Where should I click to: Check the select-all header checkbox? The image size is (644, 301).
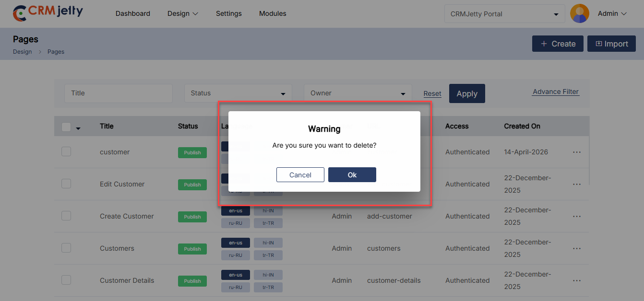click(x=66, y=127)
